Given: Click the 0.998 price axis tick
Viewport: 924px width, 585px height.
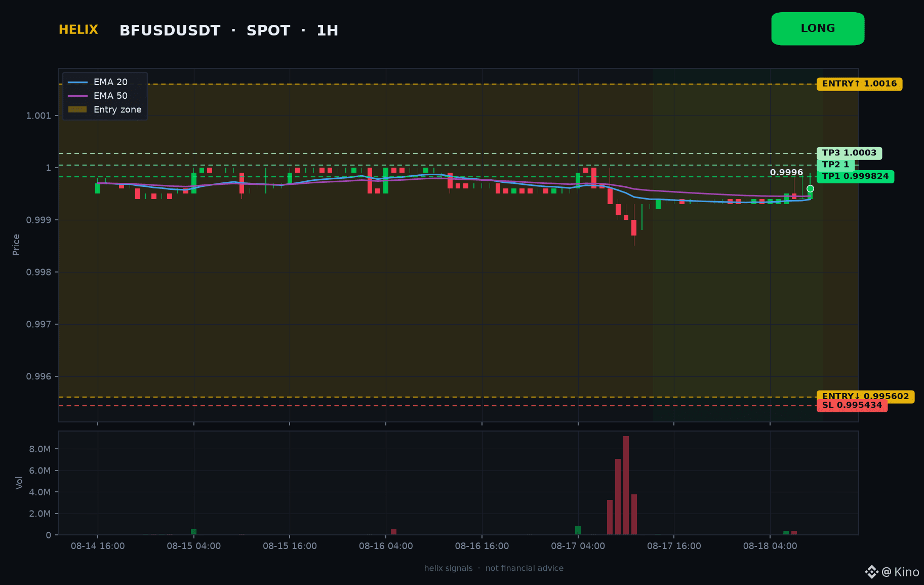Looking at the screenshot, I should (39, 272).
